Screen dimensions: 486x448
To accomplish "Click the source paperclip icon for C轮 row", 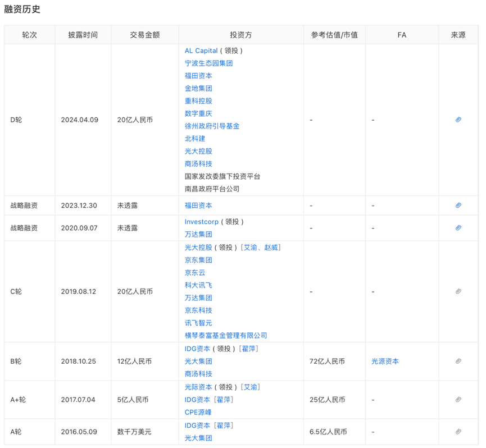I will [458, 291].
